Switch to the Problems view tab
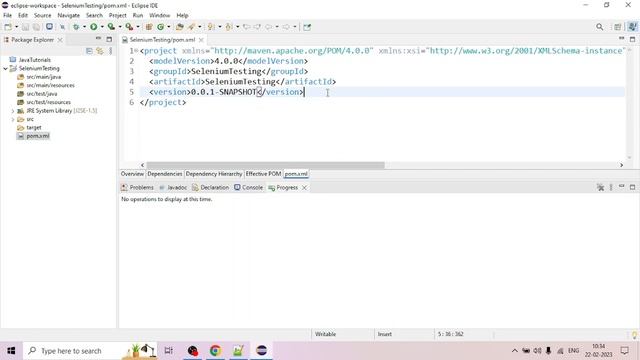Screen dimensions: 640x360 pos(138,188)
